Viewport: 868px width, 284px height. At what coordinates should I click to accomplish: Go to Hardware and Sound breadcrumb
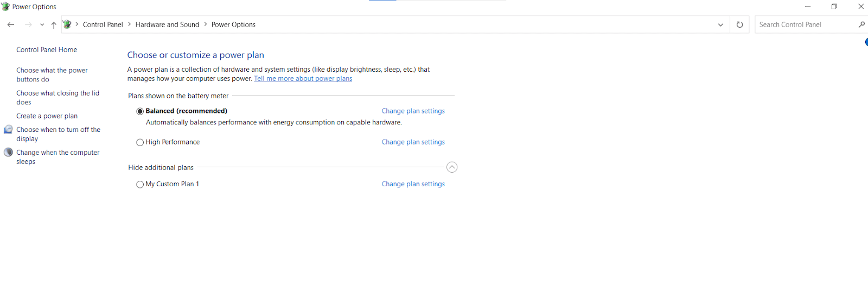point(167,24)
